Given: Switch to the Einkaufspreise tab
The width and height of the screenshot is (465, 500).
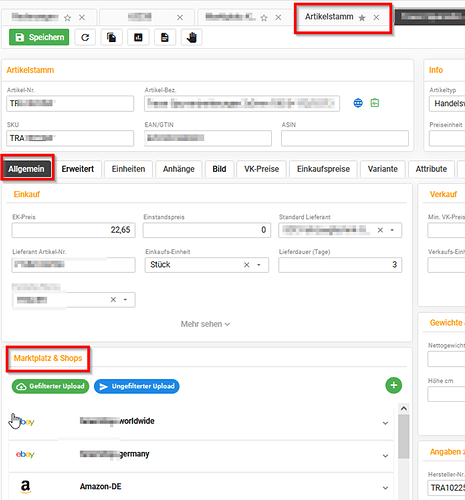Looking at the screenshot, I should [x=323, y=169].
